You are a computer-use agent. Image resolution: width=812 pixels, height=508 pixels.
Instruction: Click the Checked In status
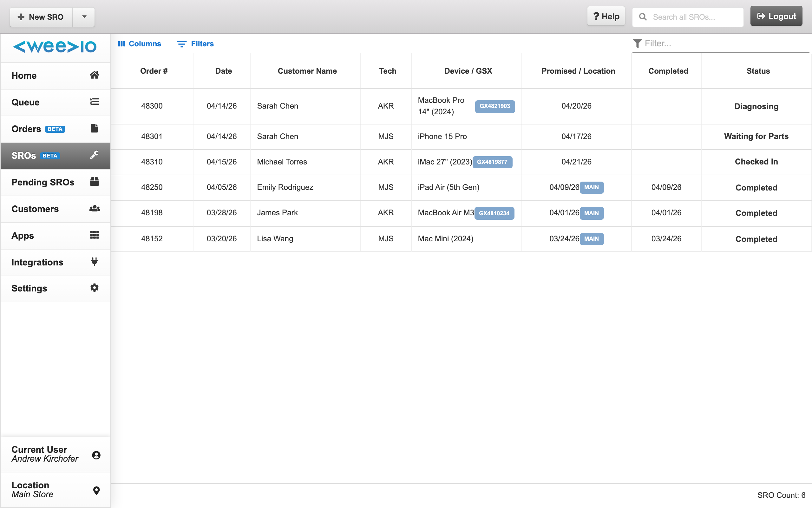tap(756, 162)
